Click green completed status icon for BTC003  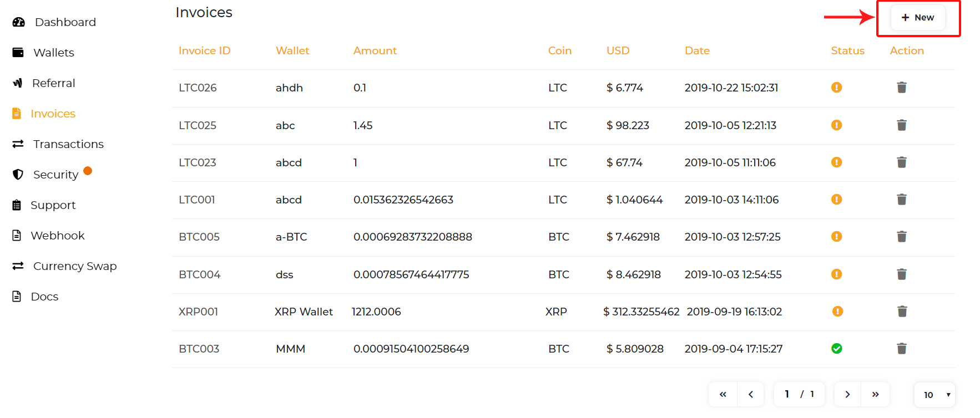pos(837,349)
